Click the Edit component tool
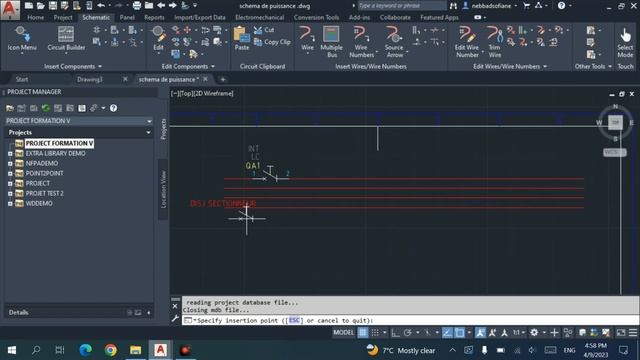Screen dimensions: 640x360 (158, 39)
